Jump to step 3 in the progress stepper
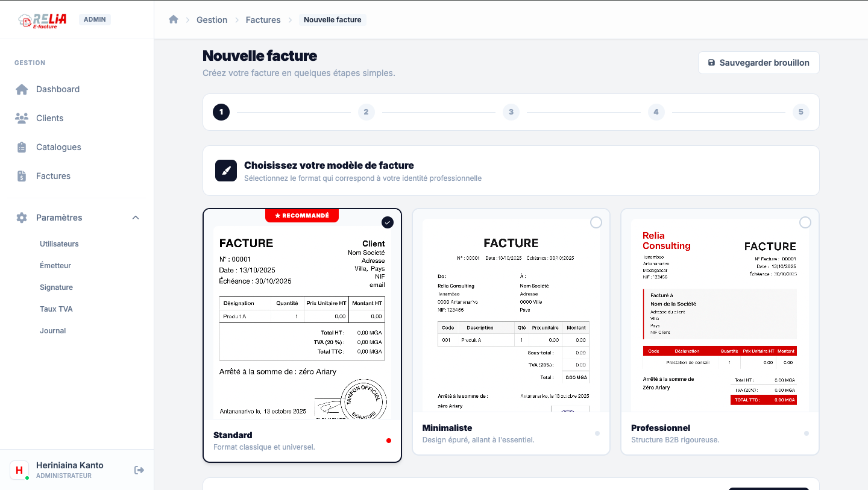The height and width of the screenshot is (490, 868). [x=511, y=112]
